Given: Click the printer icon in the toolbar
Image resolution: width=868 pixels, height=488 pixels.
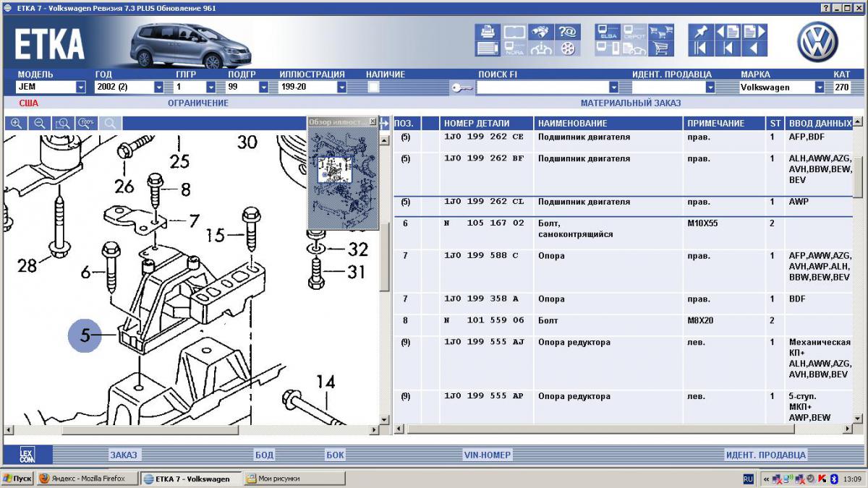Looking at the screenshot, I should (488, 32).
